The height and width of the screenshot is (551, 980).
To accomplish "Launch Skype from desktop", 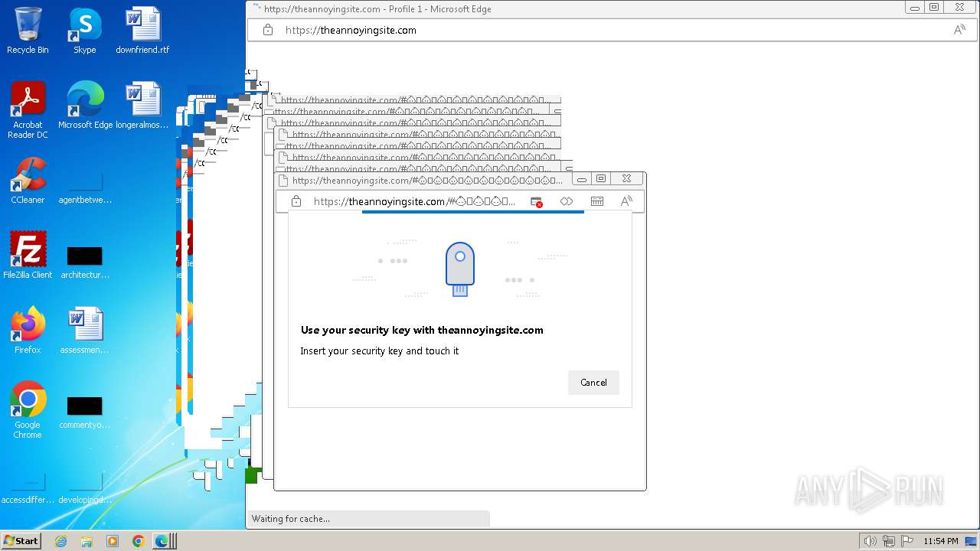I will (x=85, y=31).
